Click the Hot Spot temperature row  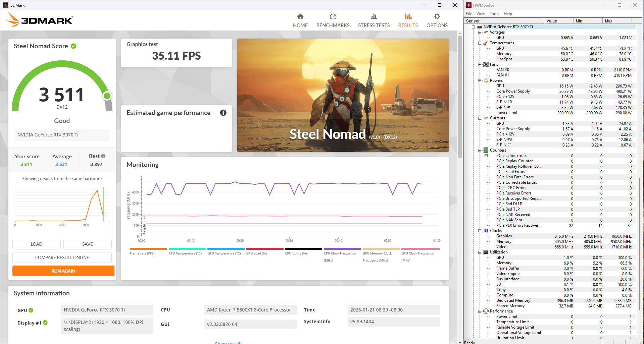click(550, 59)
